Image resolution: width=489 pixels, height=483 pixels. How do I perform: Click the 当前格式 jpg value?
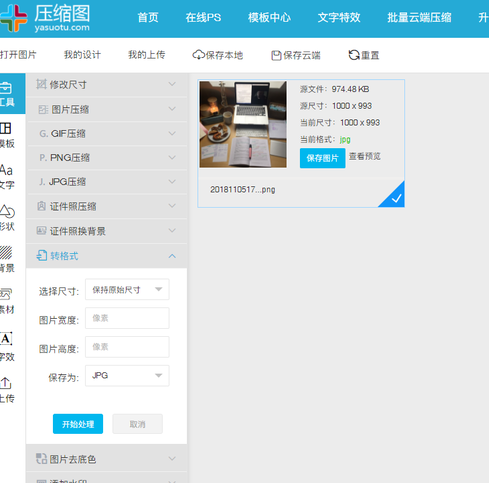click(x=345, y=139)
